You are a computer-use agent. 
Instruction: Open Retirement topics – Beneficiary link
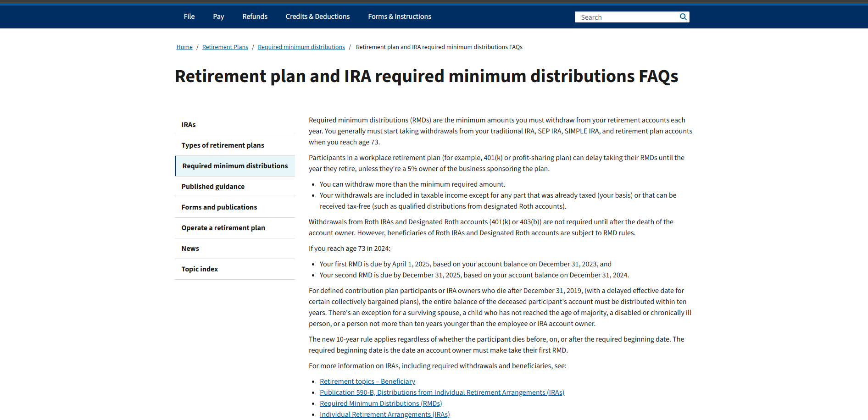(x=367, y=381)
